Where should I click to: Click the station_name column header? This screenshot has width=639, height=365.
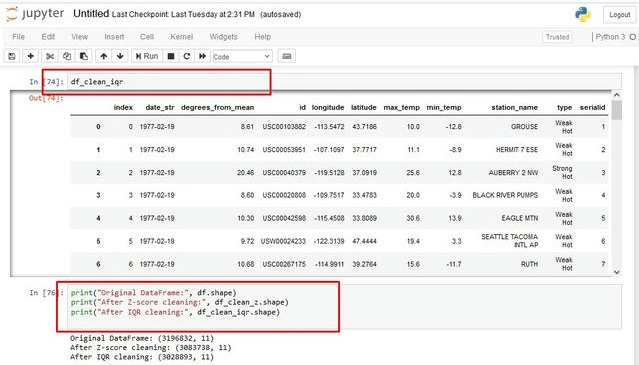(514, 108)
